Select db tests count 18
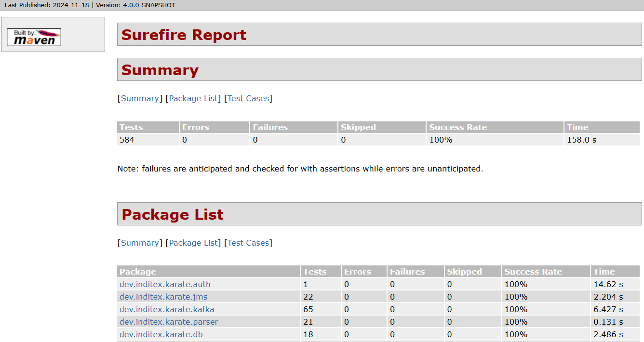 coord(308,334)
